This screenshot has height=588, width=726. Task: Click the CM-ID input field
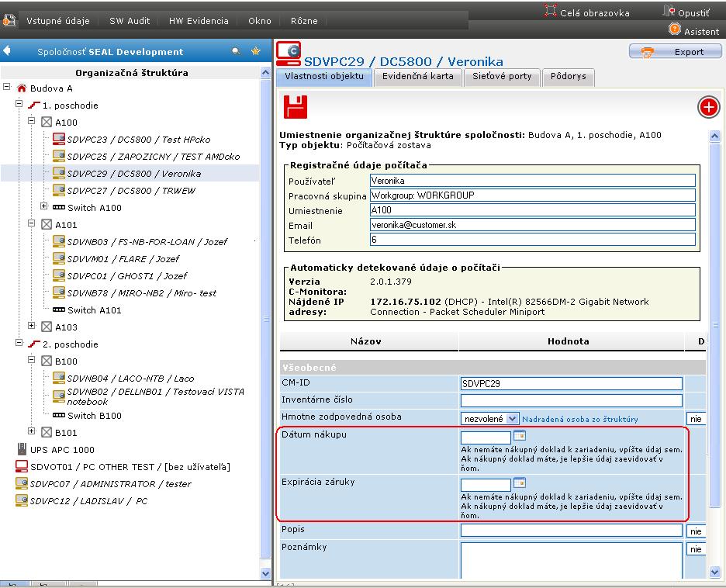pos(572,383)
